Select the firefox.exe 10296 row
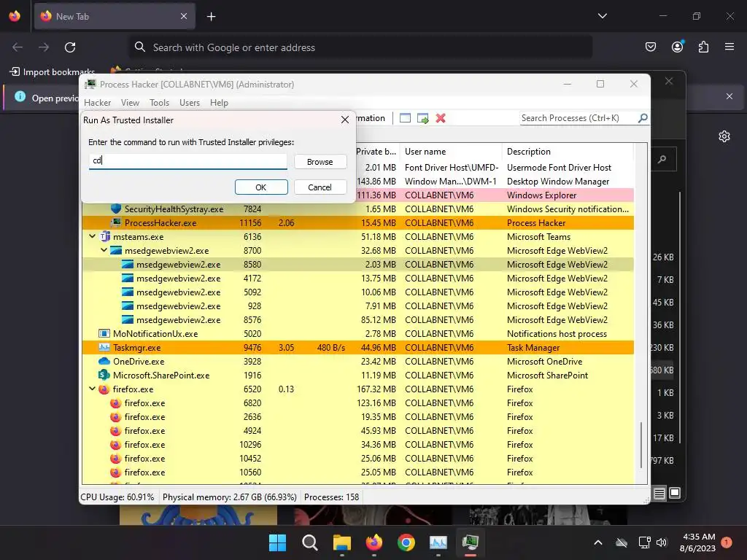747x560 pixels. (x=357, y=444)
